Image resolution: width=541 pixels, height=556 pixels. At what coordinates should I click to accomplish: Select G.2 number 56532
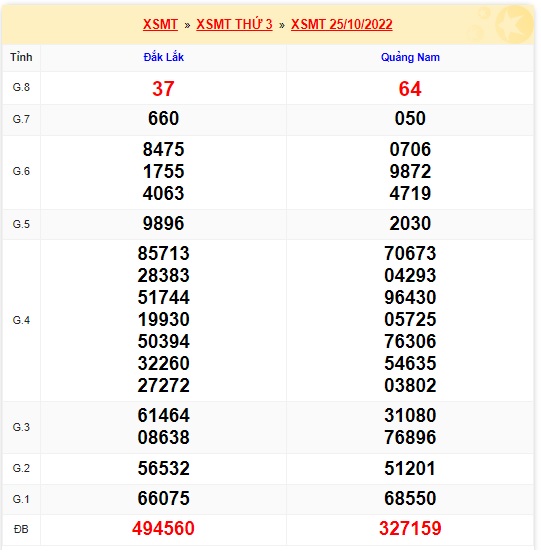coord(163,468)
